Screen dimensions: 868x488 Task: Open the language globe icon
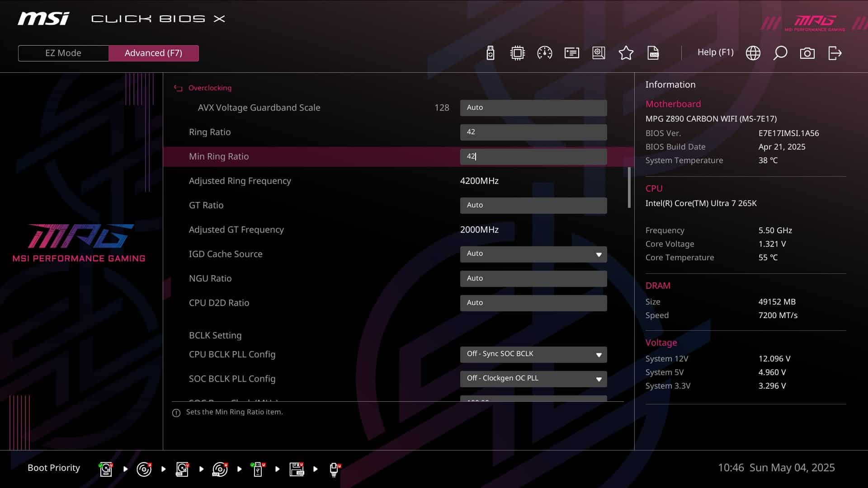753,53
